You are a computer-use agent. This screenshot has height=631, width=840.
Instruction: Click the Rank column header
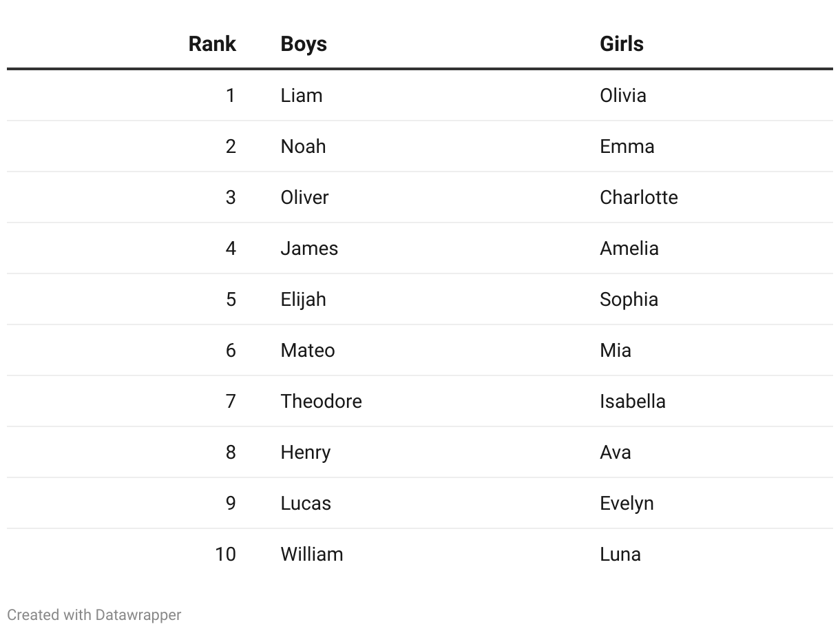click(212, 44)
